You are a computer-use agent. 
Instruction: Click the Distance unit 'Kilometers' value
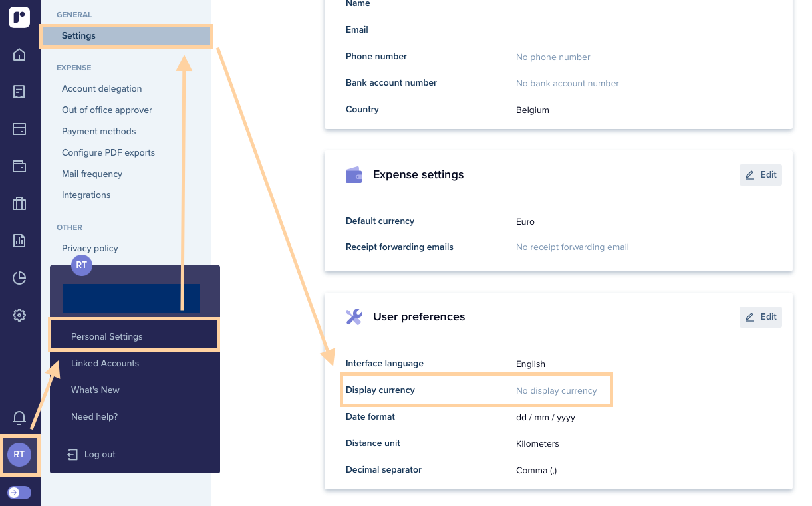tap(537, 444)
